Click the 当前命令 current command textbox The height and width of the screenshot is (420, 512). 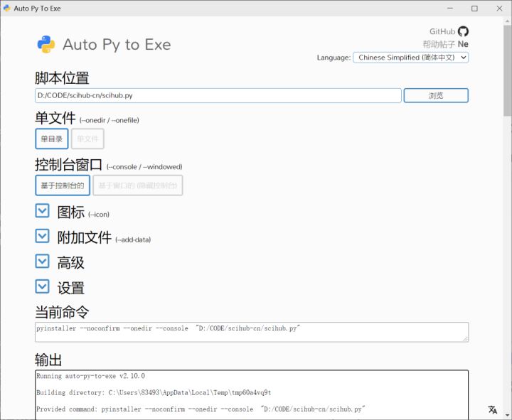pos(252,332)
